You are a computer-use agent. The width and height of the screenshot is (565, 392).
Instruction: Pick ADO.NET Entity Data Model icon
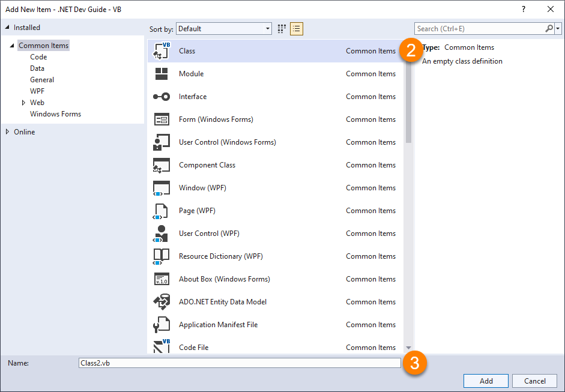162,302
